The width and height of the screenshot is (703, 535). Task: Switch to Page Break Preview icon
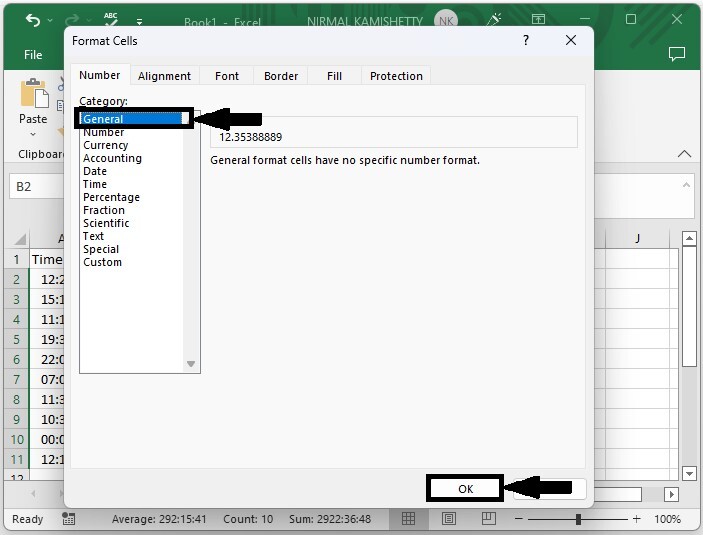click(x=489, y=519)
